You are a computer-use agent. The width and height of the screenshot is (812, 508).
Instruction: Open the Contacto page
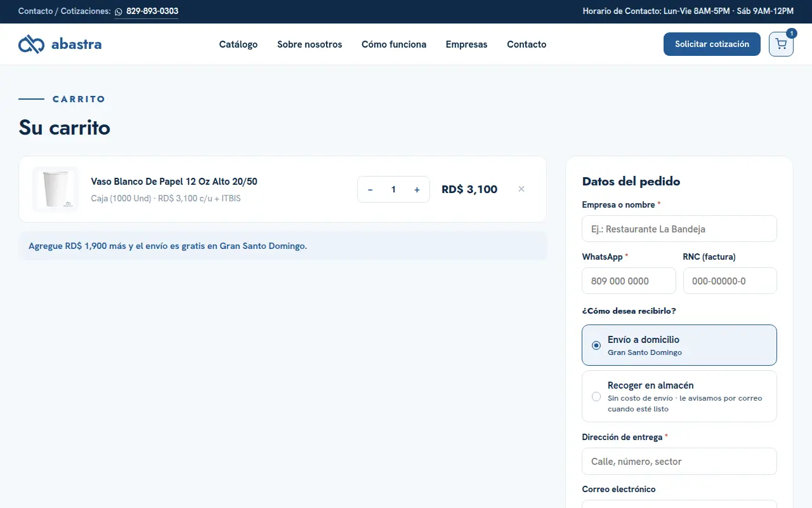coord(527,44)
